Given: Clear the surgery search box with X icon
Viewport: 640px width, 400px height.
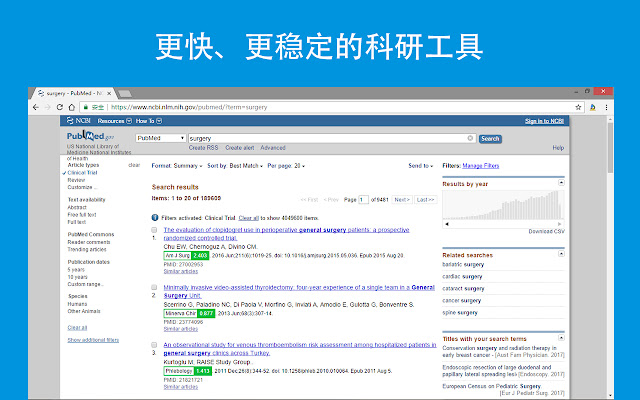Looking at the screenshot, I should 470,138.
